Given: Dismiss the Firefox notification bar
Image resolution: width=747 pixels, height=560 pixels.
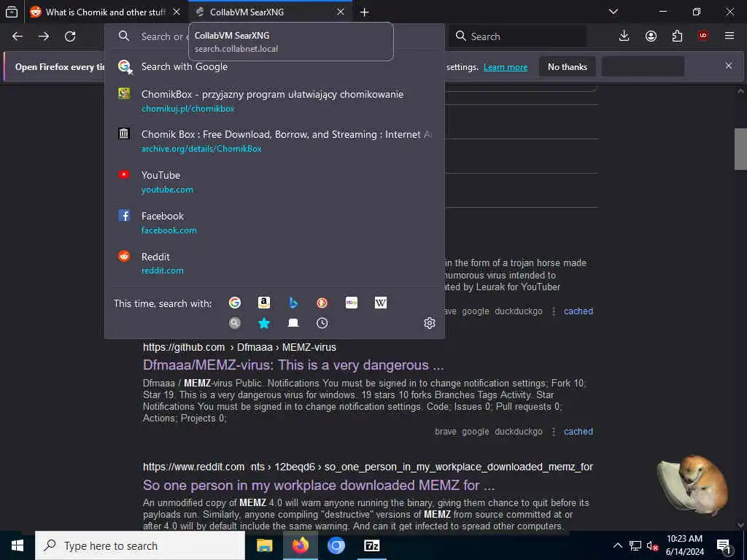Looking at the screenshot, I should 729,66.
